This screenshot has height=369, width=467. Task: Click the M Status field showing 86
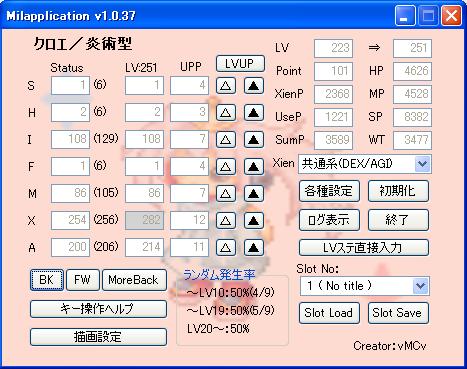tap(70, 193)
